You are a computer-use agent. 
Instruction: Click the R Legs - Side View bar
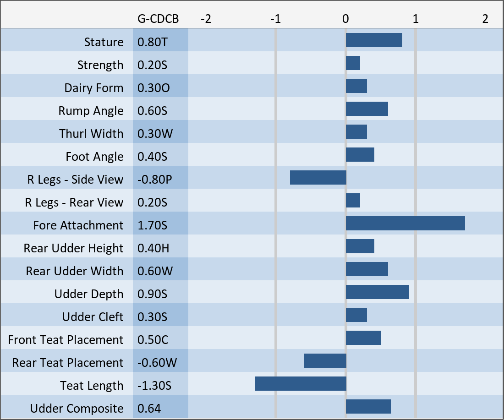coord(318,178)
